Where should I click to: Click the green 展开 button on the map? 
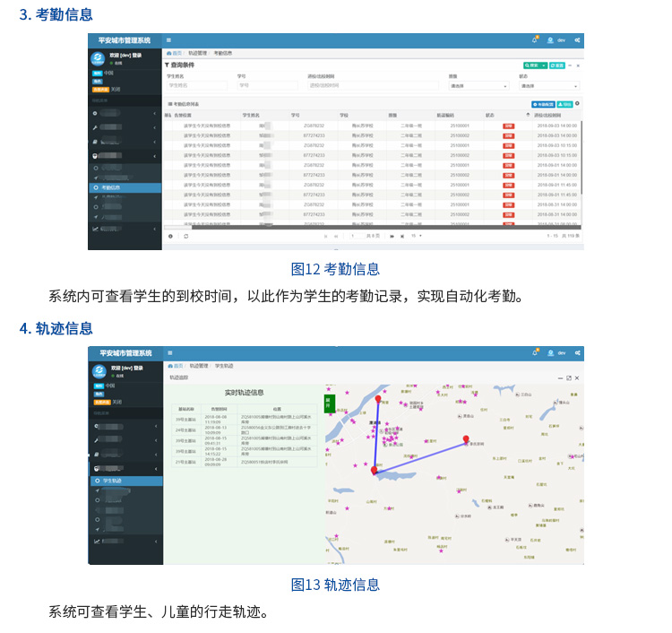click(329, 403)
